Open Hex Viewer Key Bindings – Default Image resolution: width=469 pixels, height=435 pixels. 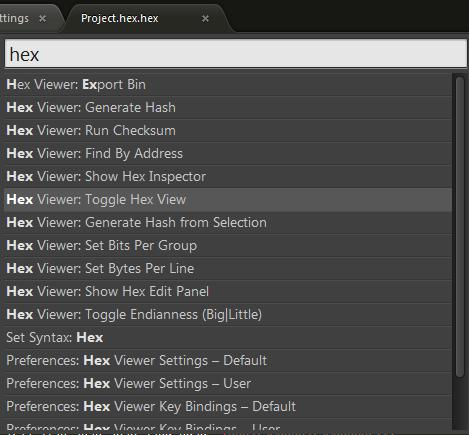point(228,407)
